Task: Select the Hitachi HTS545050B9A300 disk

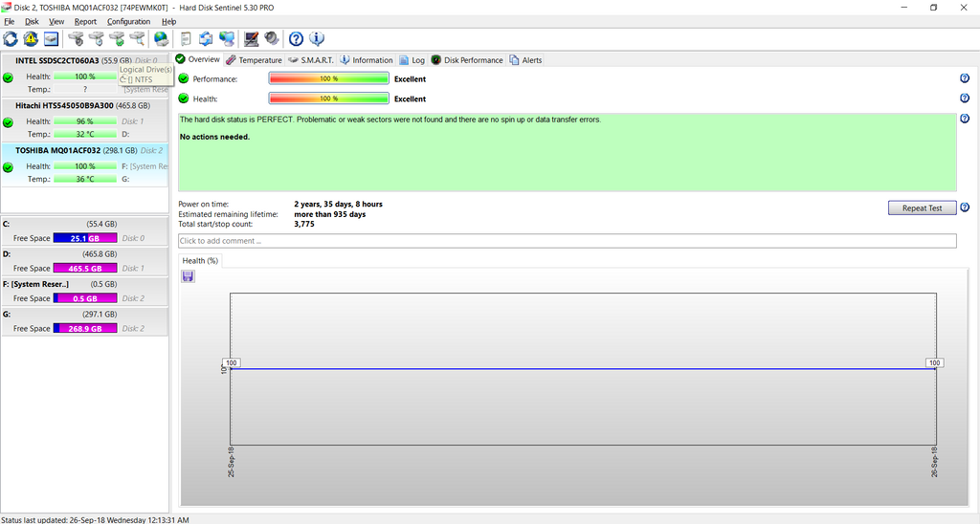Action: coord(85,120)
